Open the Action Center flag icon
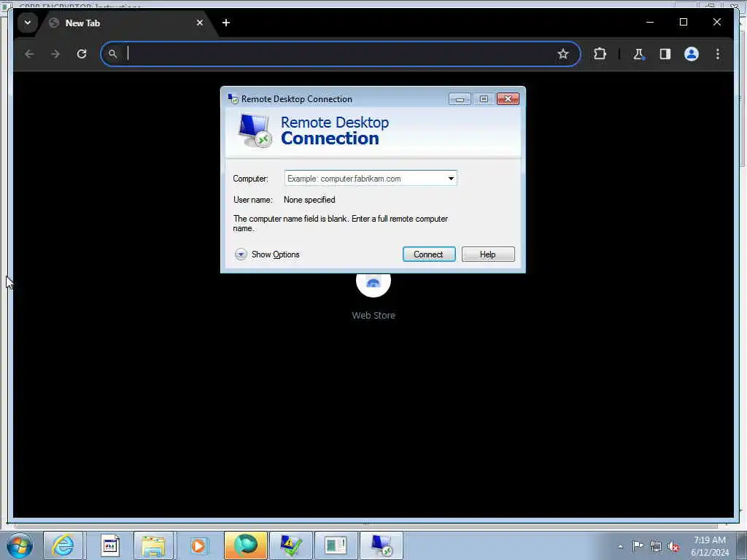This screenshot has height=560, width=747. pyautogui.click(x=638, y=545)
